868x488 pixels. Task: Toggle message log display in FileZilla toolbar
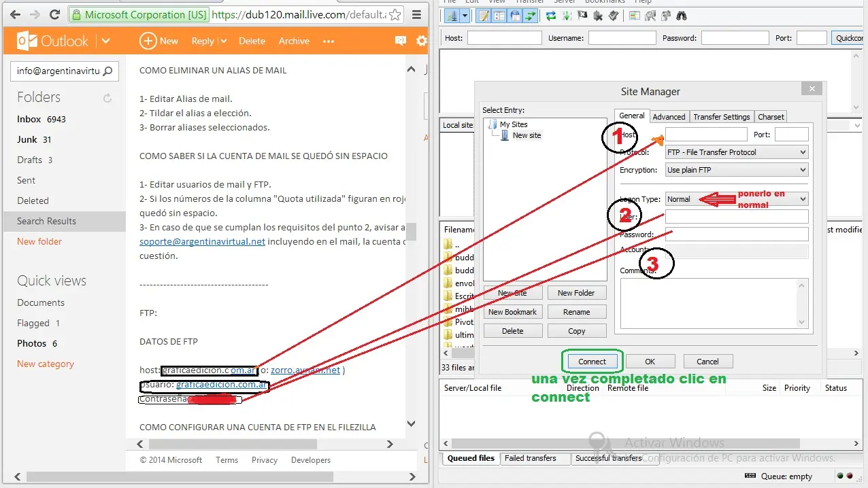click(x=484, y=16)
